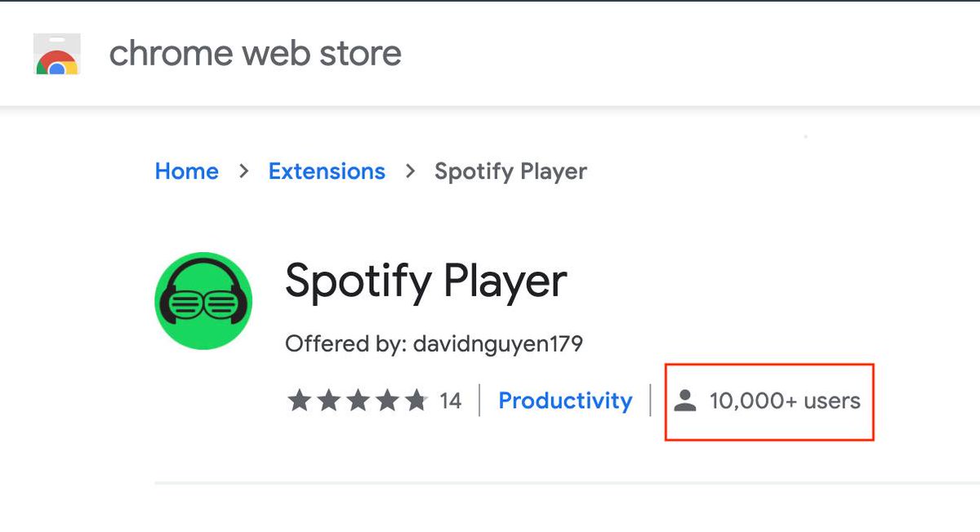Screen dimensions: 980x532
Task: Click the Chrome Web Store logo icon
Action: click(x=56, y=55)
